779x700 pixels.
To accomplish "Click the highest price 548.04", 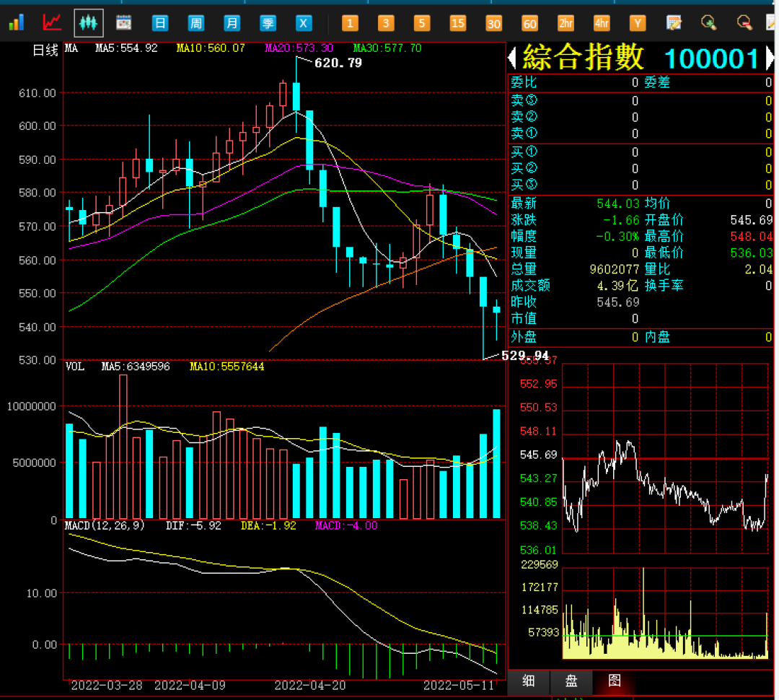I will click(751, 237).
